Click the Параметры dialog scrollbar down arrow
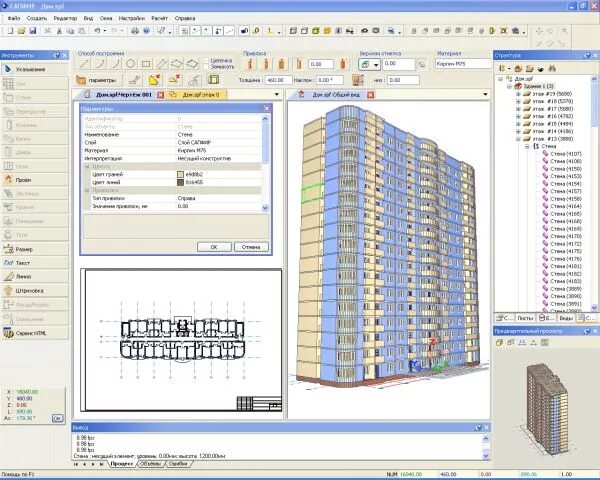600x480 pixels. point(265,208)
